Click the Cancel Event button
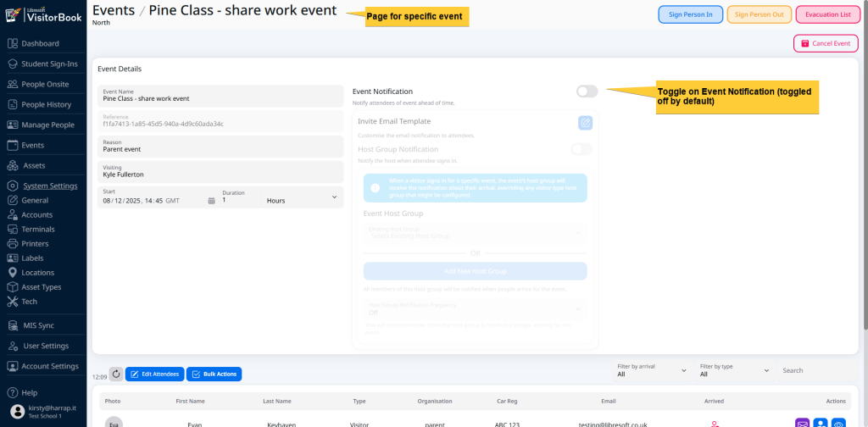This screenshot has width=868, height=427. 826,43
